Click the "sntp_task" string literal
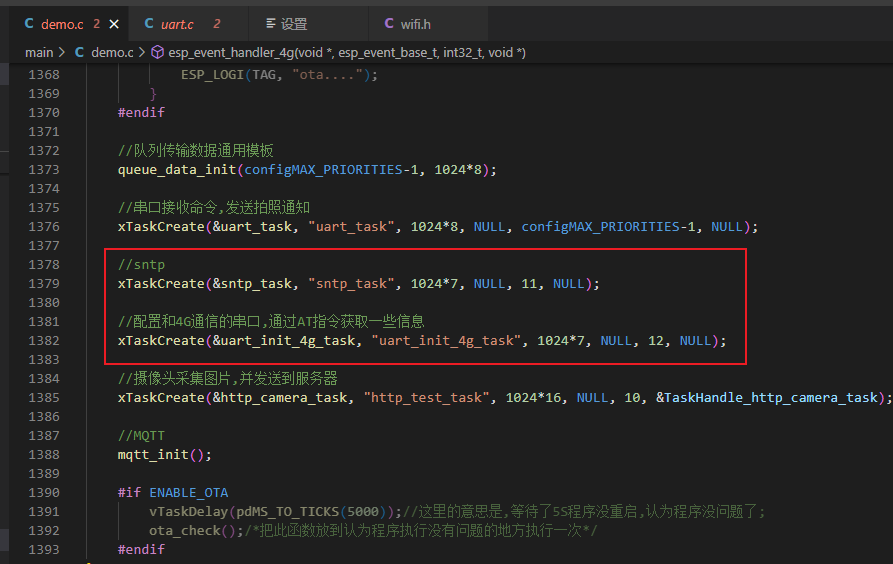Viewport: 893px width, 564px height. (351, 284)
